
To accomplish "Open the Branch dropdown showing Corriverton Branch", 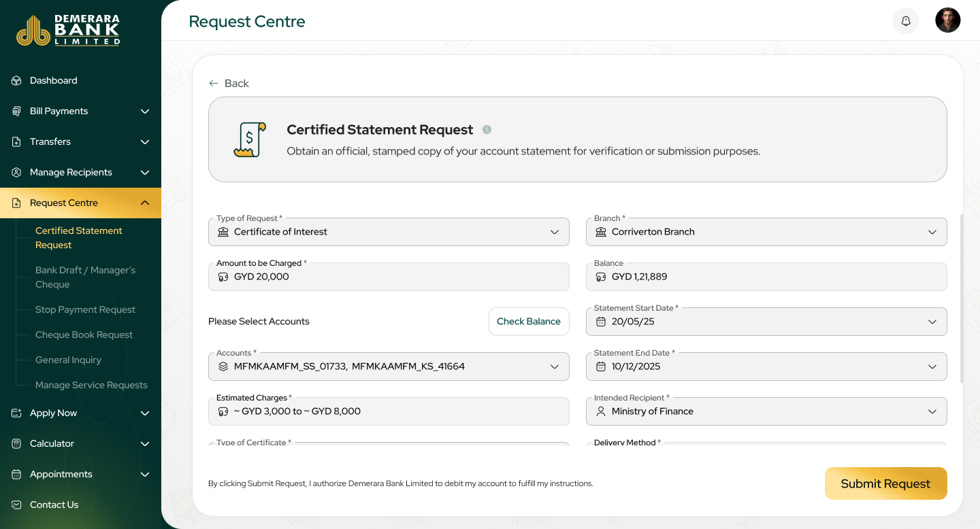I will pos(766,232).
